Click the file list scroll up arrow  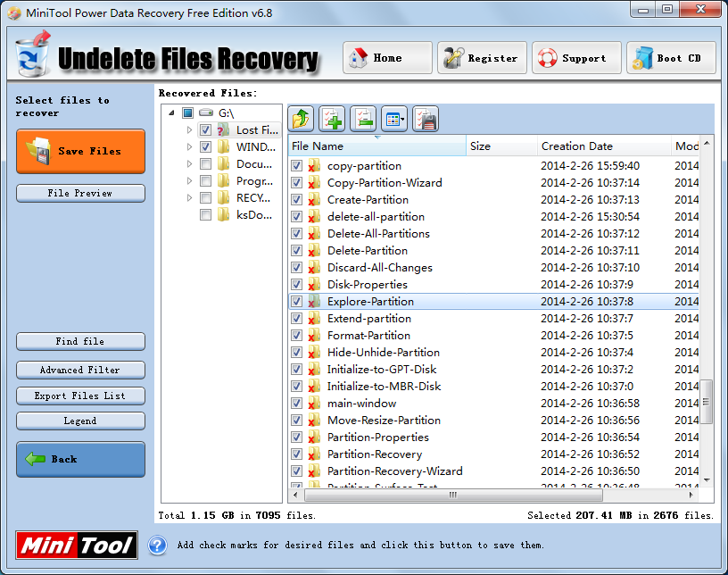(x=707, y=143)
